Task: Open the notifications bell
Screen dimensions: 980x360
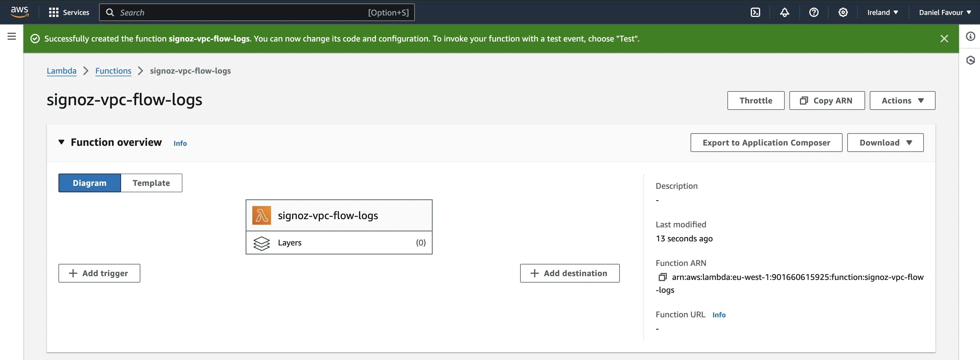Action: pyautogui.click(x=784, y=13)
